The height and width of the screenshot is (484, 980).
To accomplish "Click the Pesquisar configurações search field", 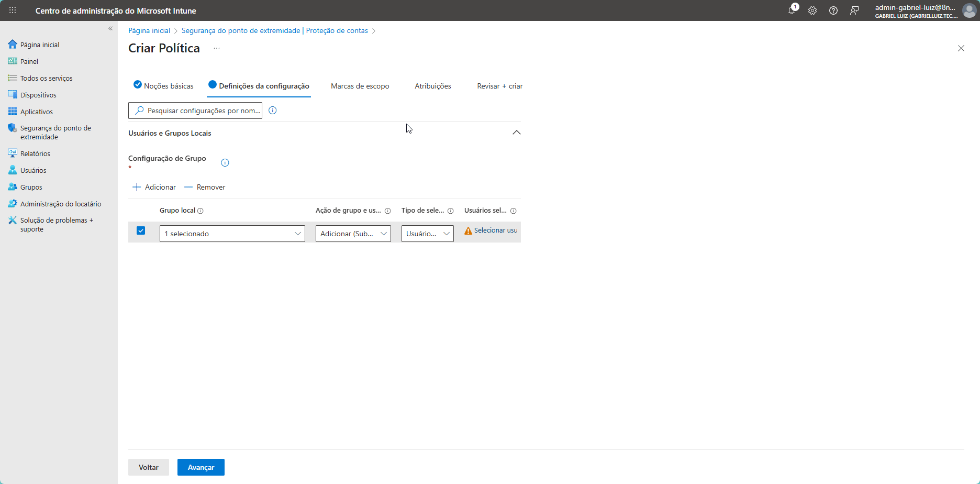I will pos(195,111).
